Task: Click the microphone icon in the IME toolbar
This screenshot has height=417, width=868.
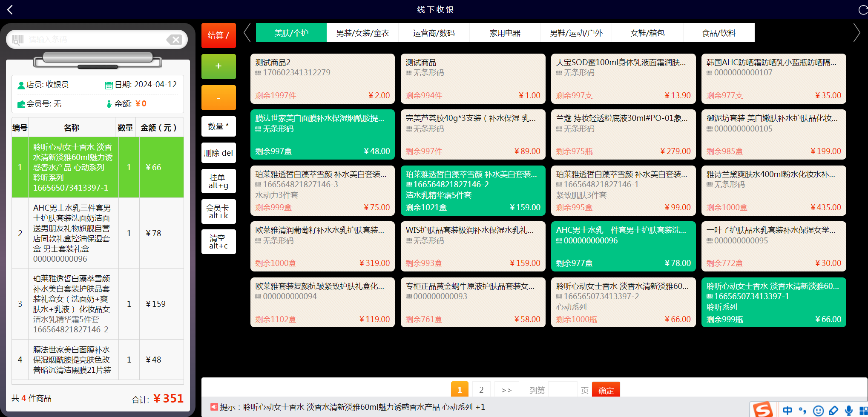Action: pos(849,410)
